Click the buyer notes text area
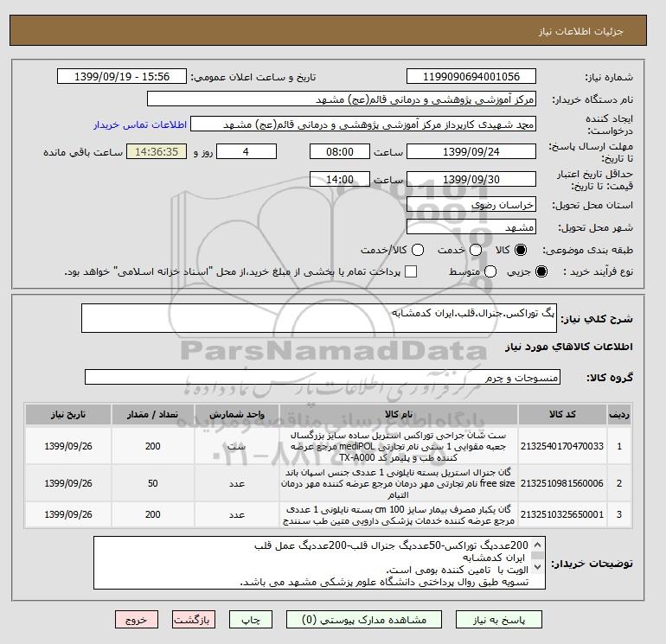 [319, 563]
